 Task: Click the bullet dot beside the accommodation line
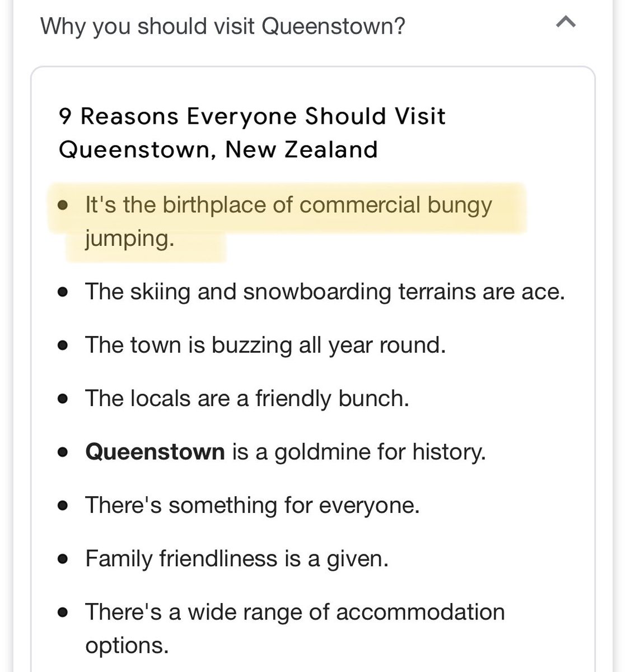[x=63, y=612]
